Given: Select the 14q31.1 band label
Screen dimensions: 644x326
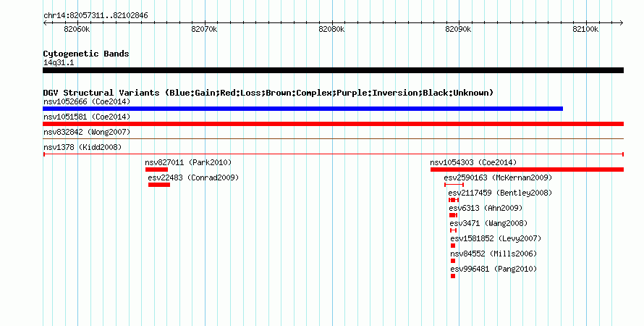Looking at the screenshot, I should 59,62.
